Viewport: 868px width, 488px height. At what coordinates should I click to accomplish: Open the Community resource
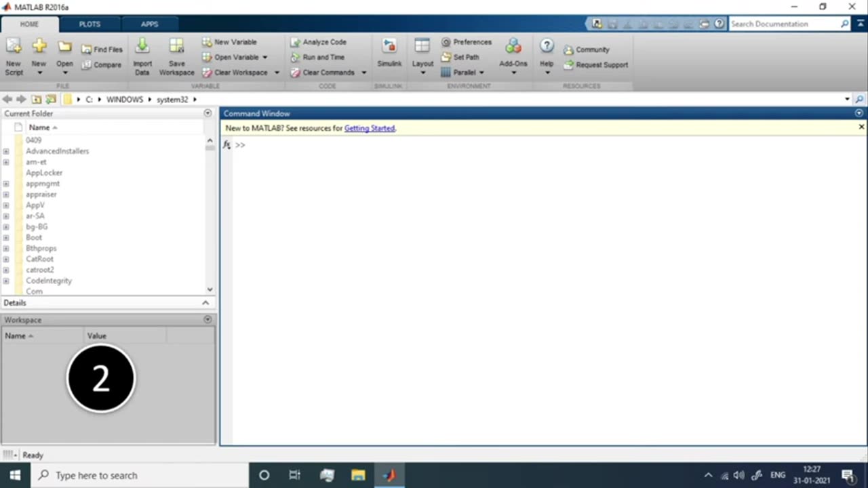pos(587,49)
